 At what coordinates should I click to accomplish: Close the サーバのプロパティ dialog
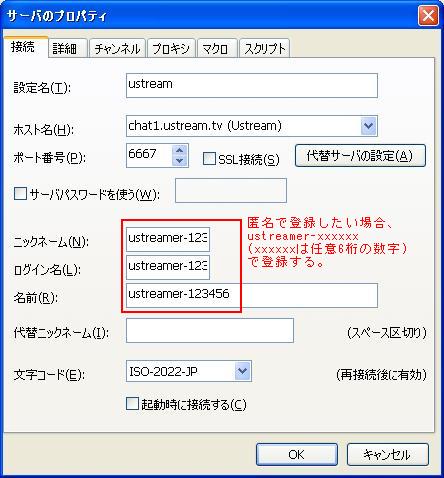[x=428, y=16]
